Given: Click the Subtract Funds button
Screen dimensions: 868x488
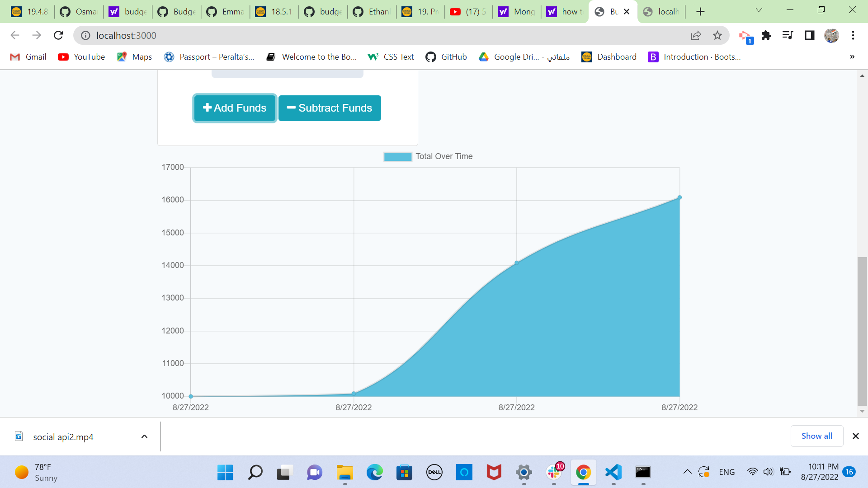Looking at the screenshot, I should pyautogui.click(x=330, y=108).
